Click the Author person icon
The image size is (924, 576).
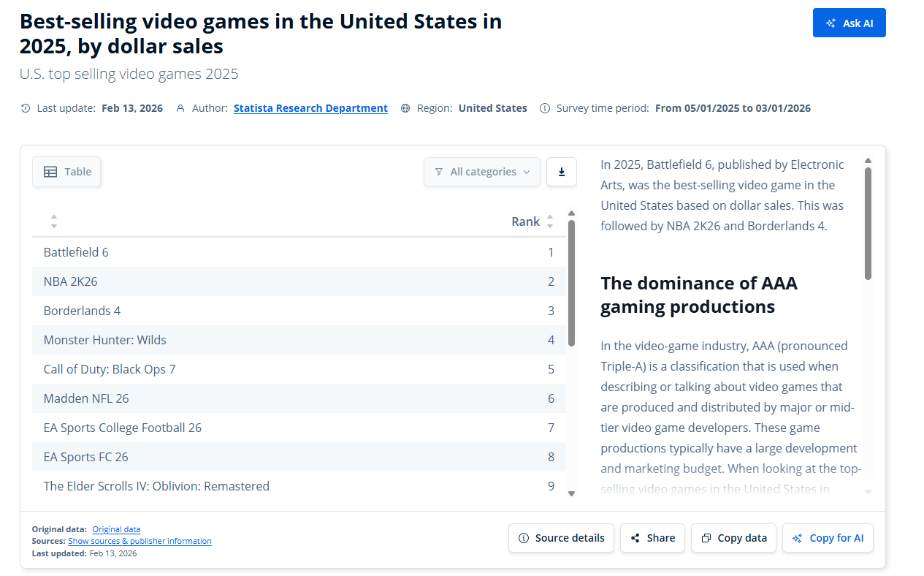point(180,108)
